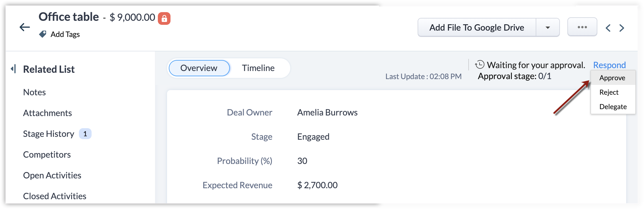Open Stage History in the related list
The height and width of the screenshot is (209, 644).
pos(49,134)
